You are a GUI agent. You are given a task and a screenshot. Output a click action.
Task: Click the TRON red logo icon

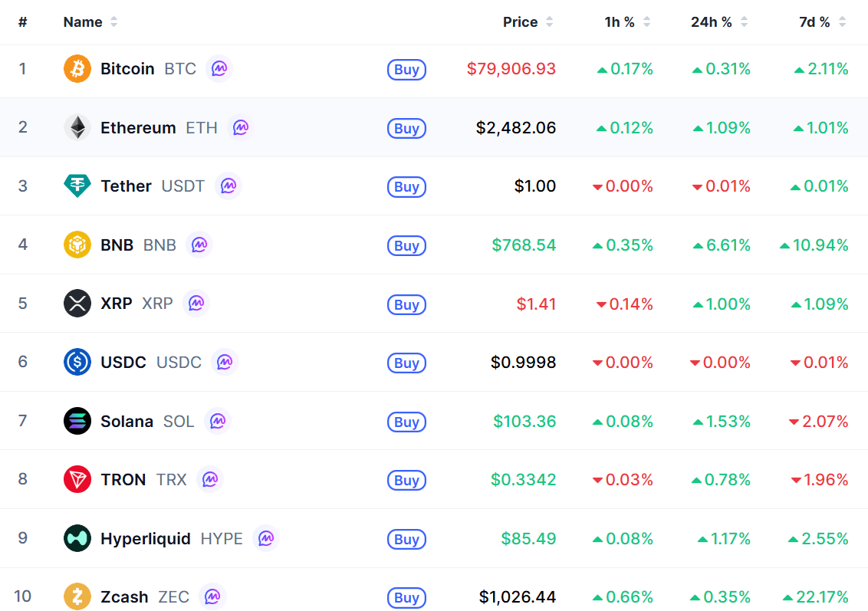[x=77, y=479]
